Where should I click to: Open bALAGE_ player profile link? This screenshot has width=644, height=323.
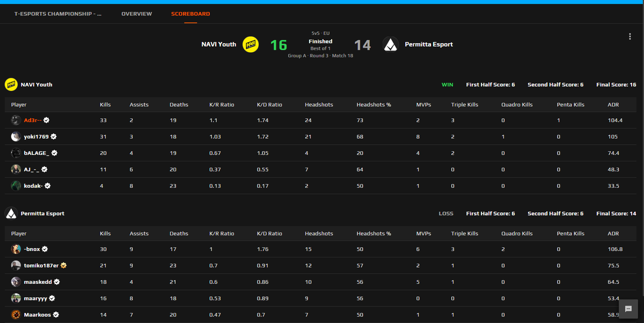pos(36,153)
